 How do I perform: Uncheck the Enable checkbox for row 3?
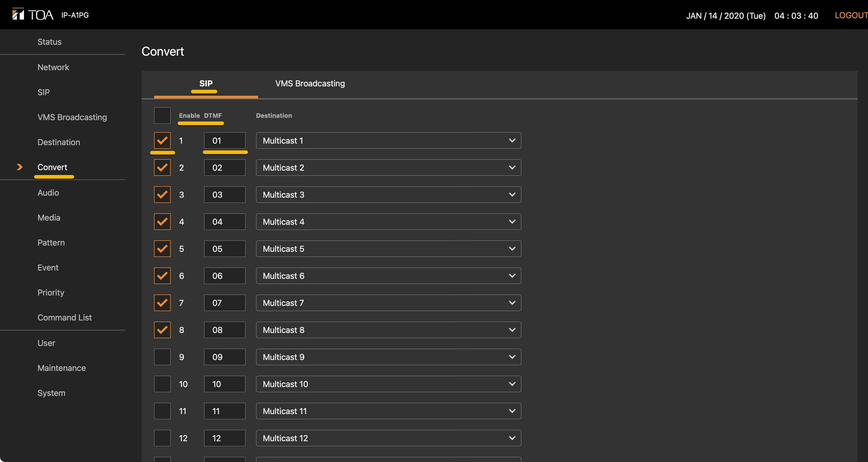coord(162,195)
